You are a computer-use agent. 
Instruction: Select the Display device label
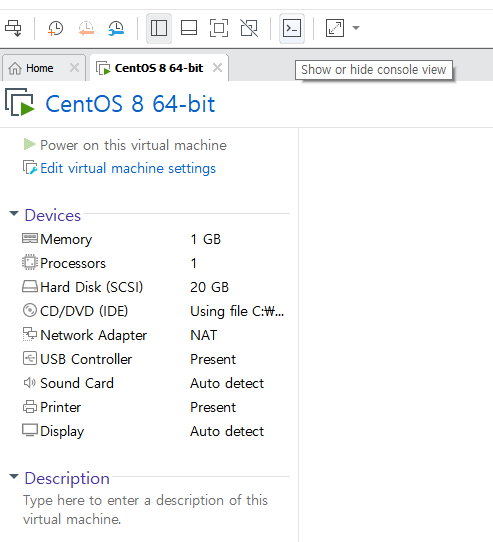coord(62,431)
